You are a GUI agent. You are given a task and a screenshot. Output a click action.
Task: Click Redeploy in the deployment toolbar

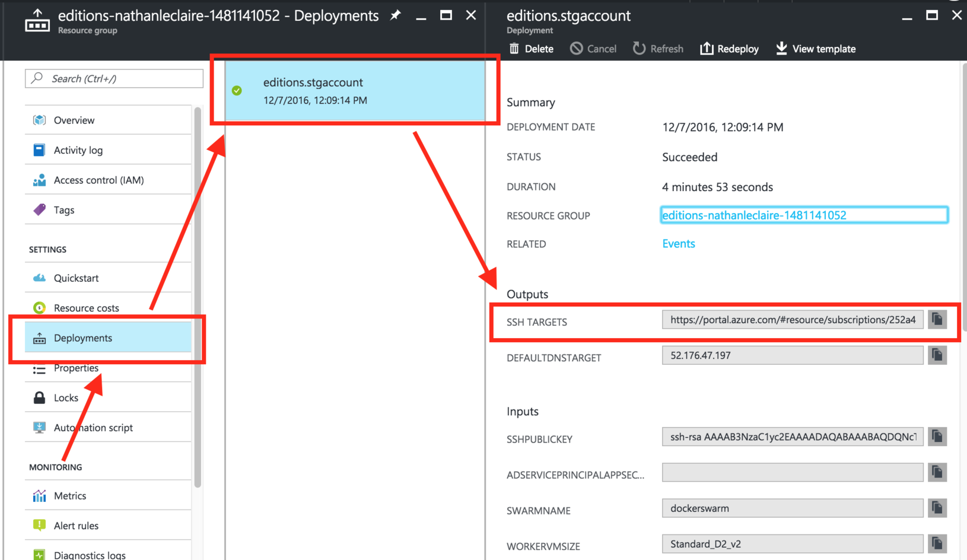729,49
